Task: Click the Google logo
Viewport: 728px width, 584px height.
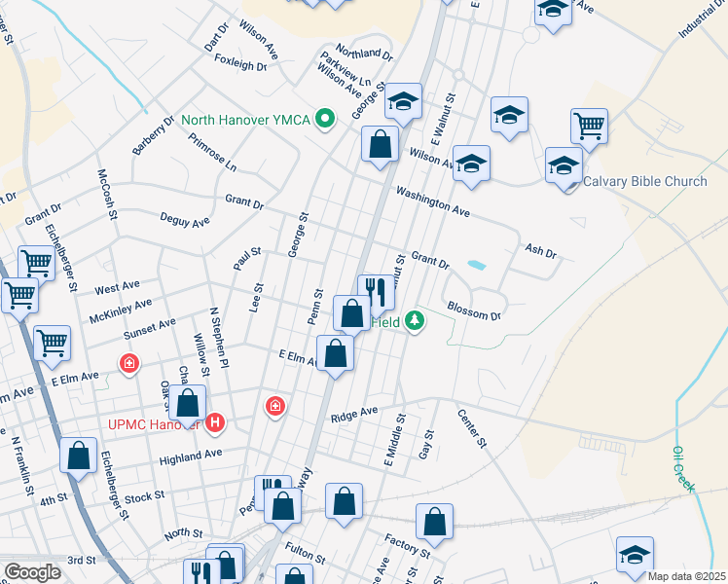Action: [x=32, y=572]
